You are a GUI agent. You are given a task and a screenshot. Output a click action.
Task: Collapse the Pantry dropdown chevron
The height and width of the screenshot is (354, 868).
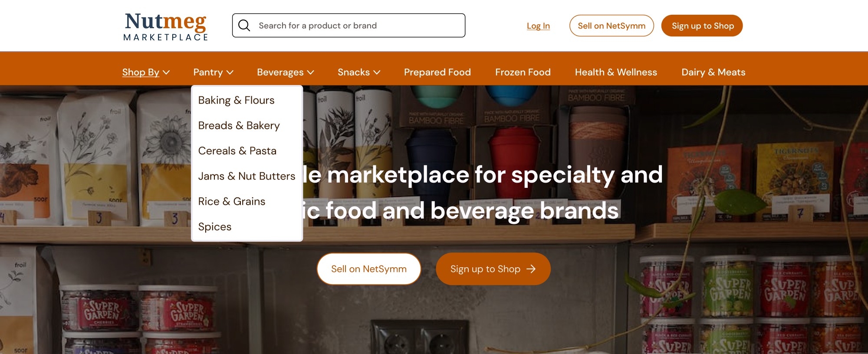tap(230, 72)
